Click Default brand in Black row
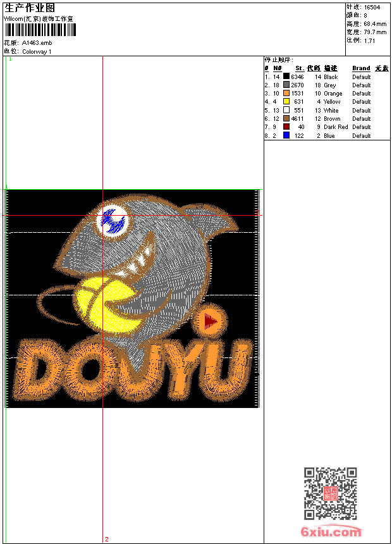392x544 pixels. (362, 77)
